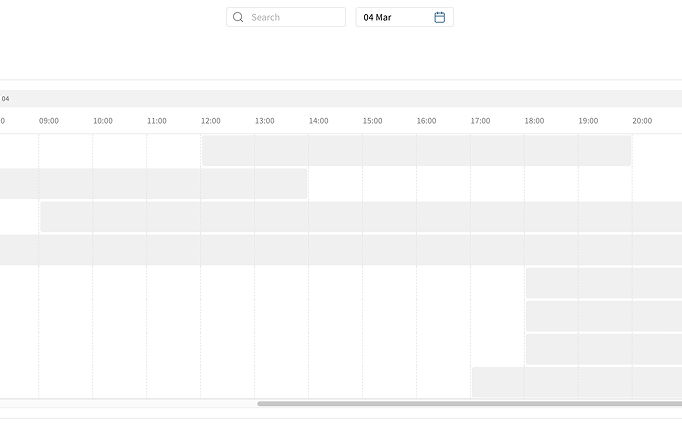Click the magnifying glass search icon
682x427 pixels.
point(238,17)
